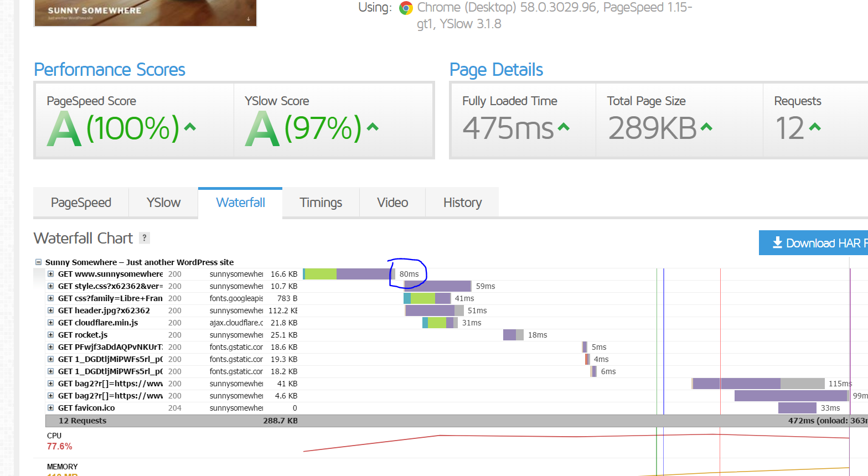
Task: Click the Chrome browser icon
Action: (406, 8)
